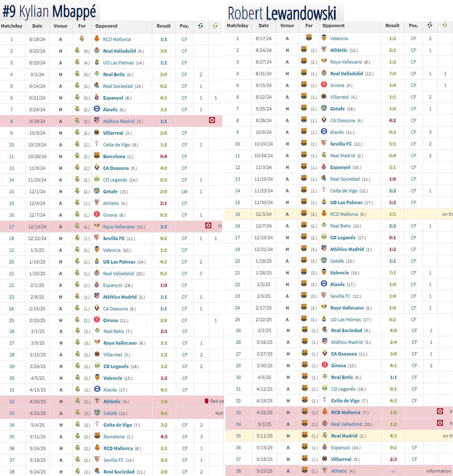Open the 0:4 result against Barcelona in Mbappé's table

(x=164, y=156)
